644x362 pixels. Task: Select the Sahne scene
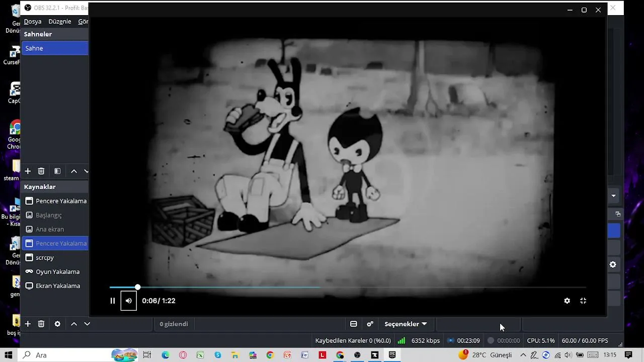[55, 48]
